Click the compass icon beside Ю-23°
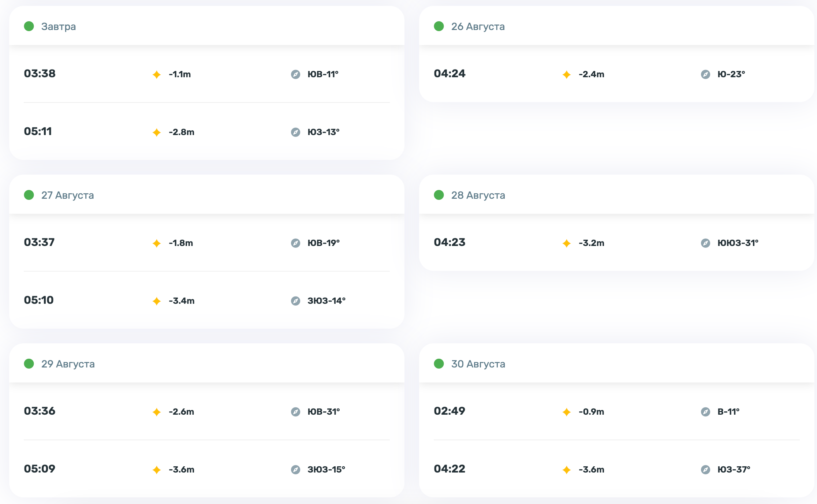 pyautogui.click(x=705, y=75)
